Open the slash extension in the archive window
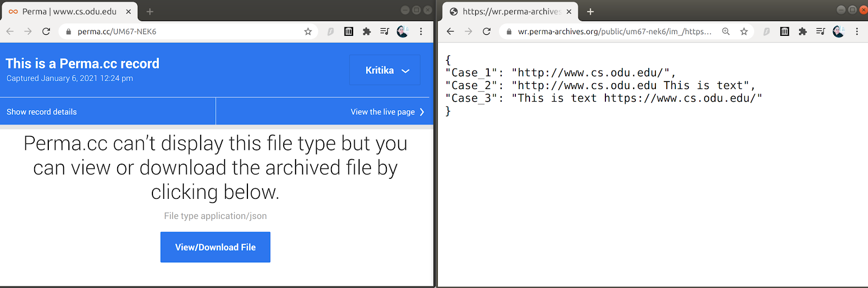Image resolution: width=868 pixels, height=288 pixels. pos(767,32)
